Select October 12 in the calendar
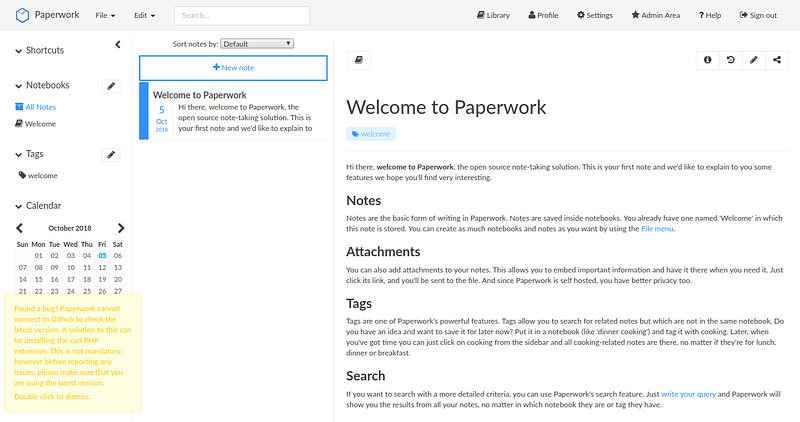Screen dimensions: 800x422 [103, 267]
